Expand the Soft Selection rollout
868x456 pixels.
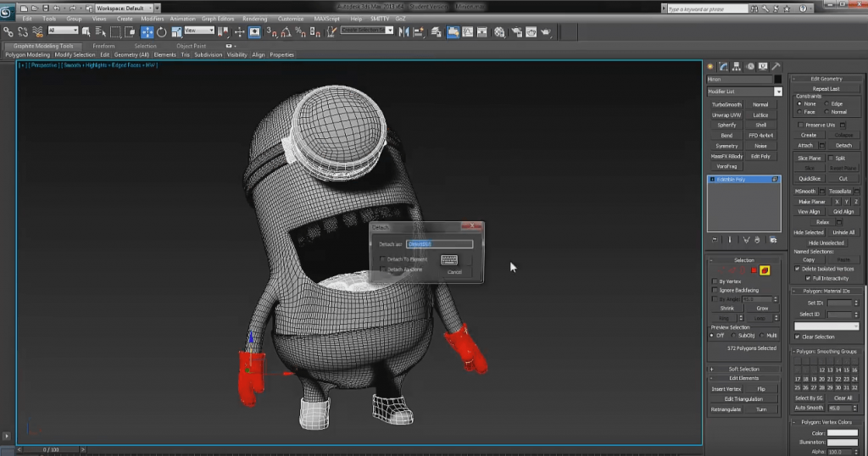point(743,369)
